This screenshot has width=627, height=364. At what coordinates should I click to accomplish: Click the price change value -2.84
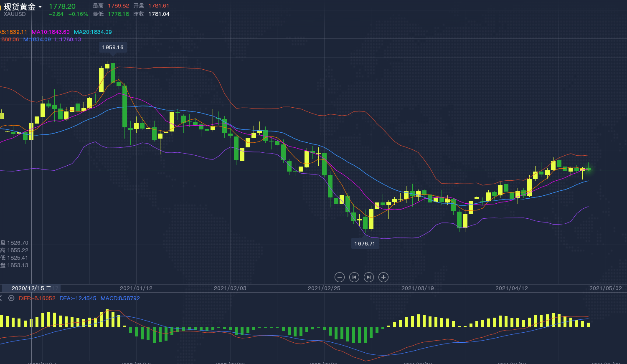pos(56,14)
